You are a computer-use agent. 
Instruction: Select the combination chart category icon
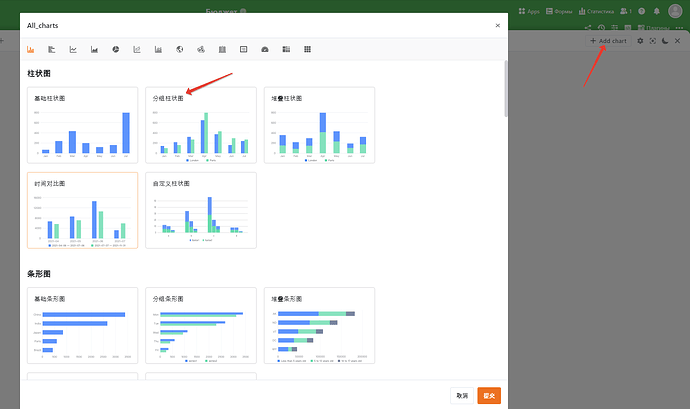click(158, 49)
